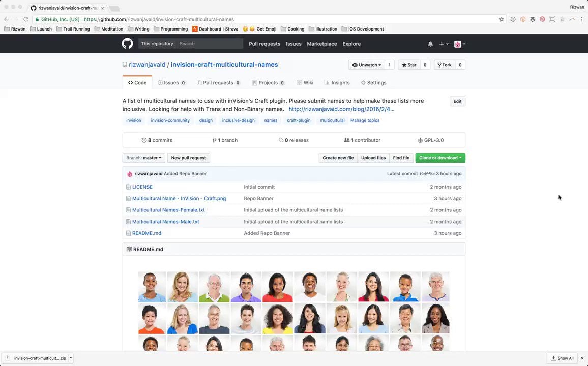
Task: Open the user avatar menu
Action: 459,44
